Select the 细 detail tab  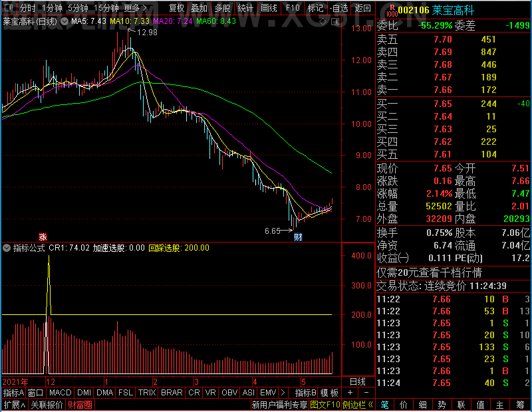[x=423, y=405]
